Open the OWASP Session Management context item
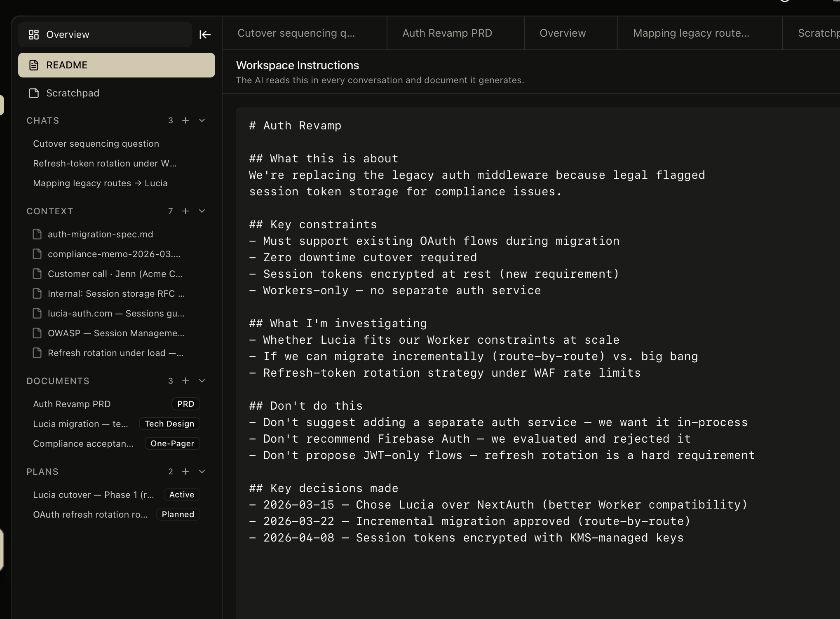The width and height of the screenshot is (840, 619). (116, 333)
